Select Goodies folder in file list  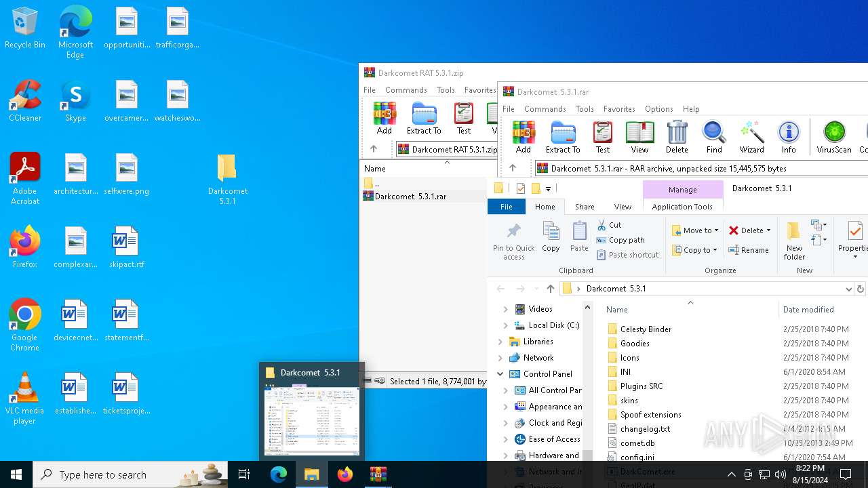[x=635, y=343]
